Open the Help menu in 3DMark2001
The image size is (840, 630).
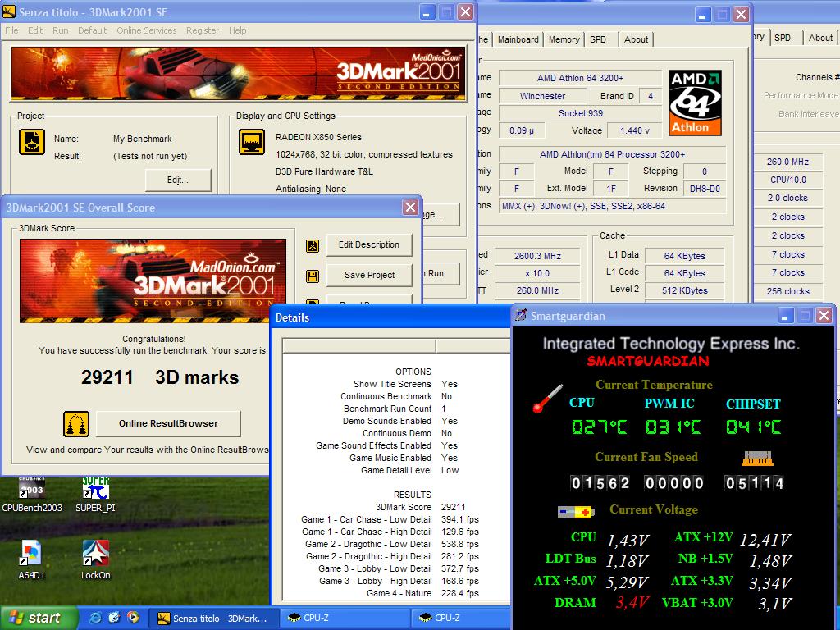pyautogui.click(x=237, y=30)
